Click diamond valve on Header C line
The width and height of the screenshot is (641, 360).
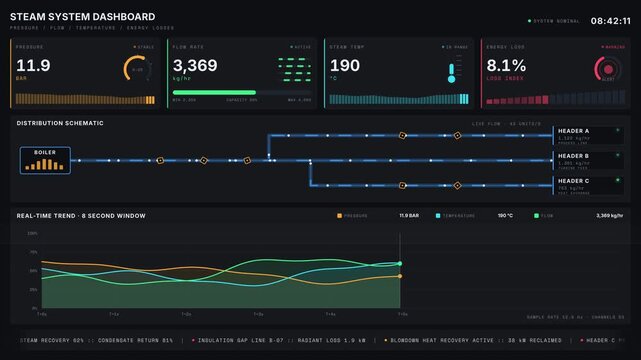click(x=457, y=186)
